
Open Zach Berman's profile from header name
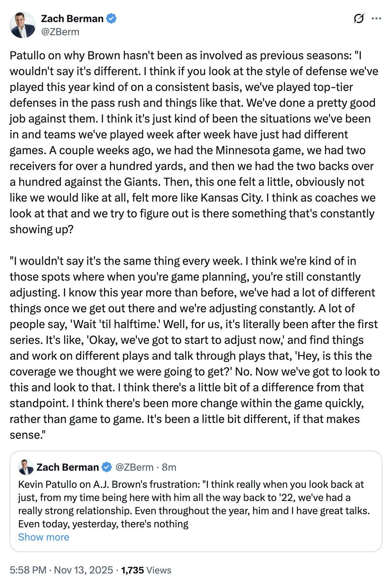(72, 18)
